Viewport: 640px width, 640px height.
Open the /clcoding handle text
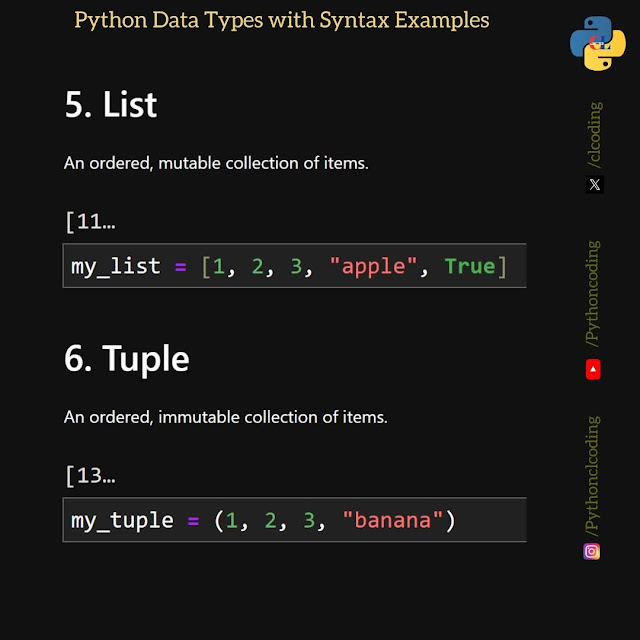point(594,135)
